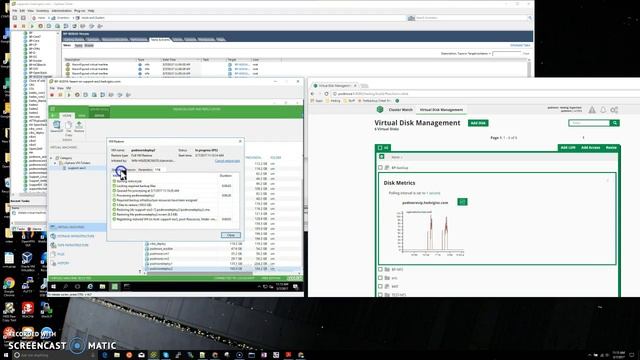
Task: Open the Inventory menu in vSphere Client
Action: tap(42, 11)
